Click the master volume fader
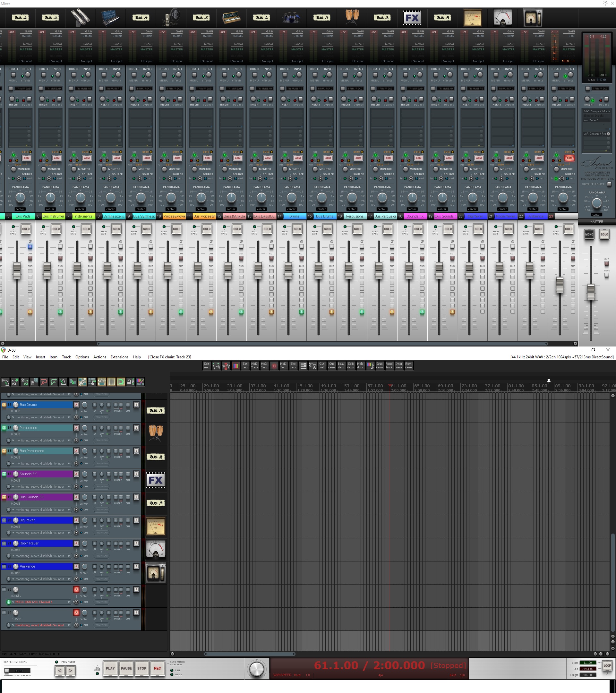The width and height of the screenshot is (616, 693). [x=591, y=292]
